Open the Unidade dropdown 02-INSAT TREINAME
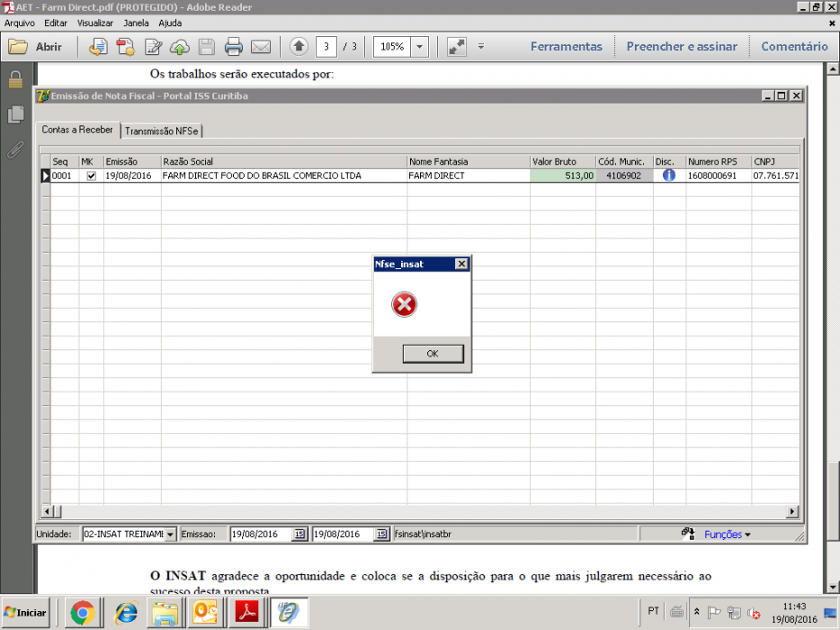Viewport: 840px width, 630px height. [170, 534]
